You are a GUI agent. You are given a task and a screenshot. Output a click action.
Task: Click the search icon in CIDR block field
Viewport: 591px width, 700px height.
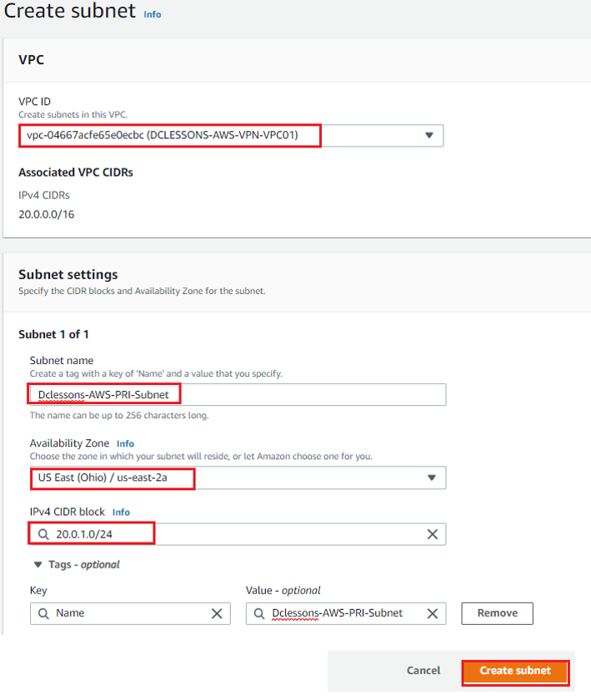(43, 534)
